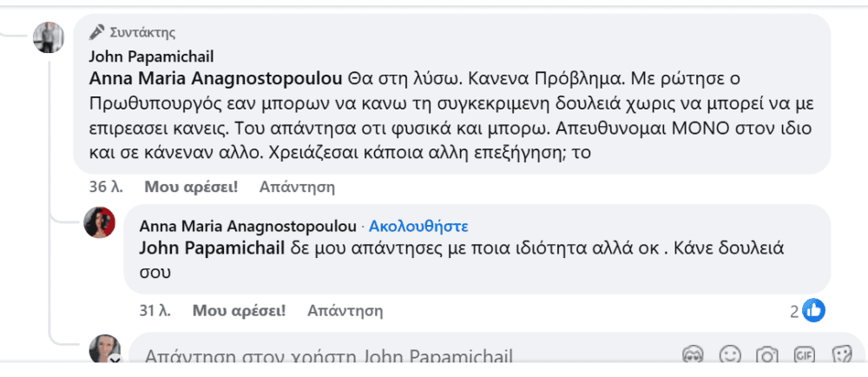The height and width of the screenshot is (377, 868).
Task: Open Anna Maria Anagnostopoulou's profile picture
Action: click(100, 223)
